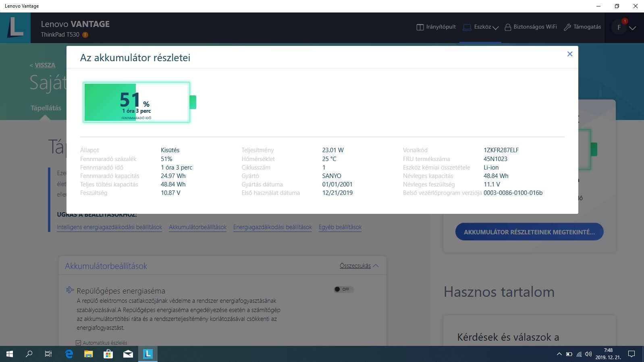Click the status value Kisütés
Viewport: 644px width, 362px height.
170,150
